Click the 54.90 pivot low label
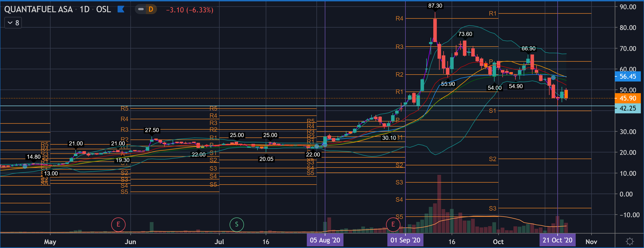This screenshot has height=248, width=644. point(516,86)
